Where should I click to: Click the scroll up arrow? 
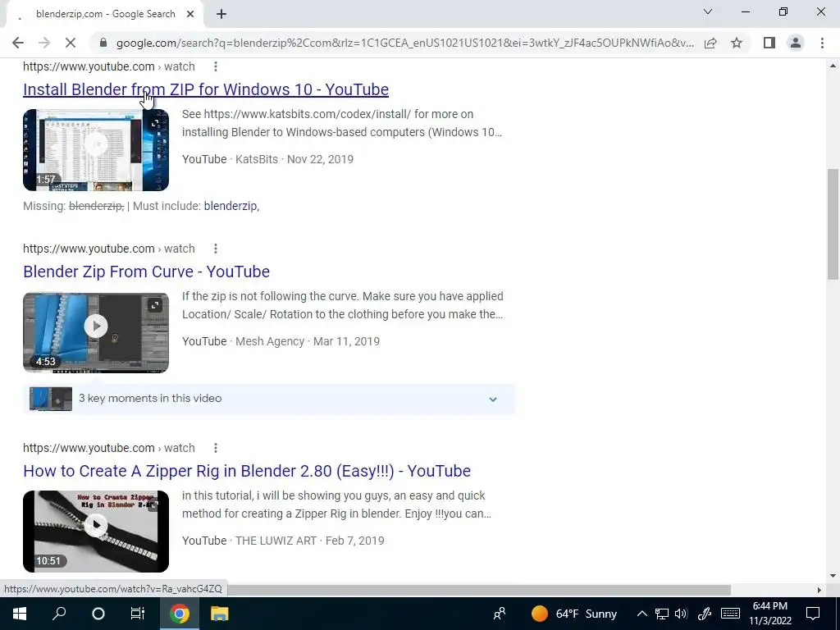coord(833,66)
